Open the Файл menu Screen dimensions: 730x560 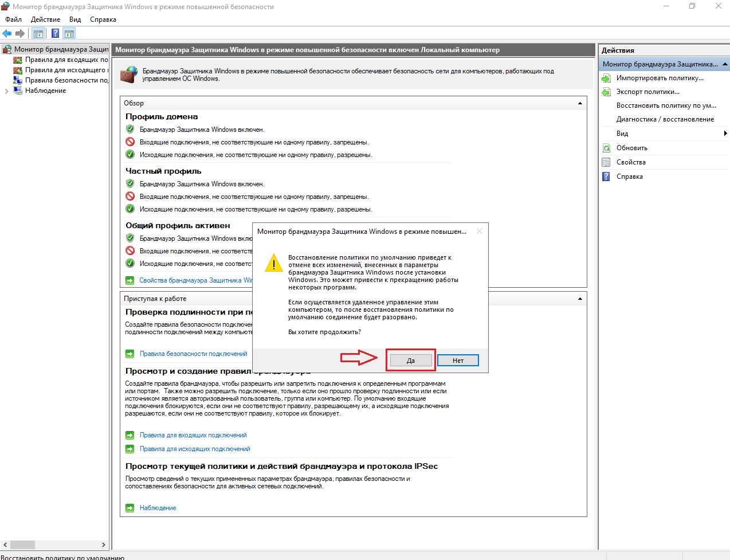click(13, 19)
